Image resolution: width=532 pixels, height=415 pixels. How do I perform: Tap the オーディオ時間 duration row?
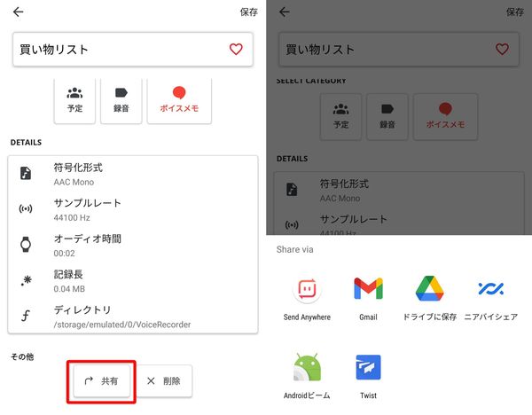(x=133, y=246)
